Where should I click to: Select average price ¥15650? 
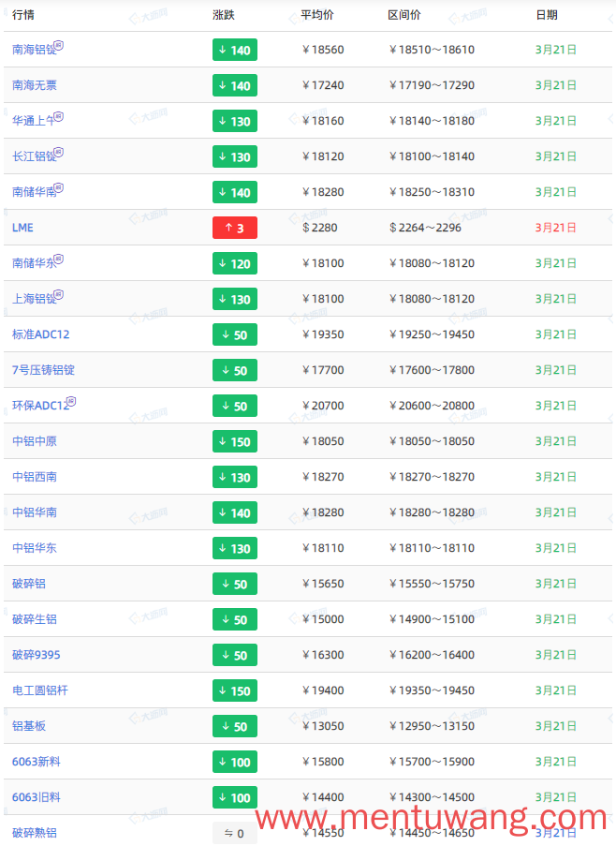[323, 584]
